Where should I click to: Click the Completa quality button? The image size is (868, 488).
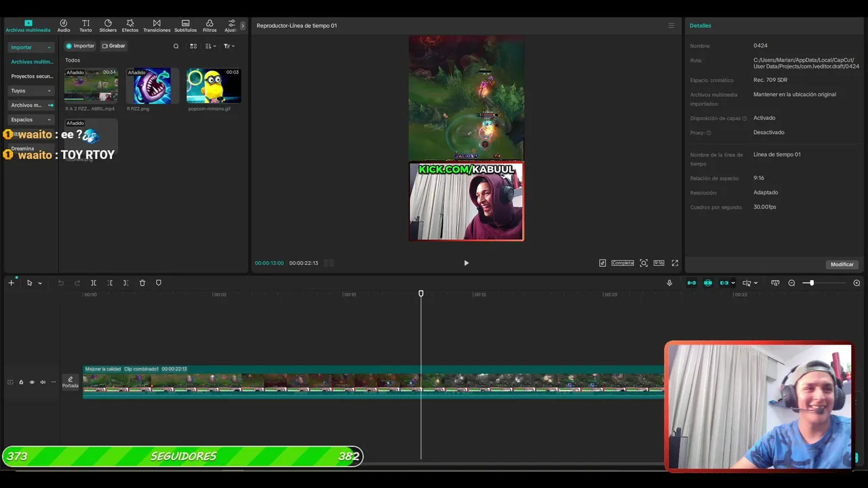click(x=623, y=263)
